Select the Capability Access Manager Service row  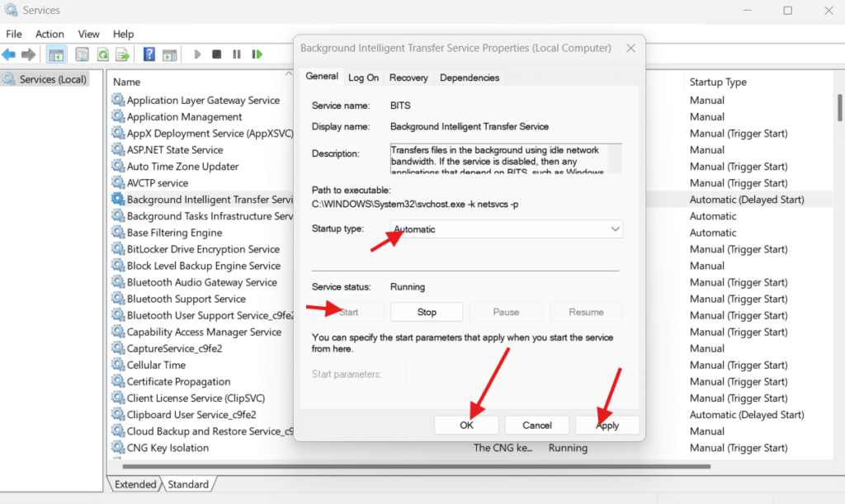[204, 332]
